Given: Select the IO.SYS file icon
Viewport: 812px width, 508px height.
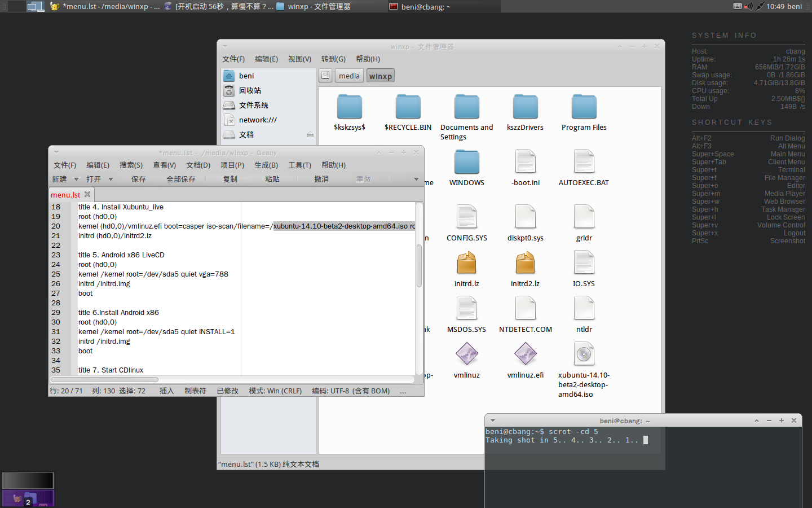Looking at the screenshot, I should click(x=584, y=263).
